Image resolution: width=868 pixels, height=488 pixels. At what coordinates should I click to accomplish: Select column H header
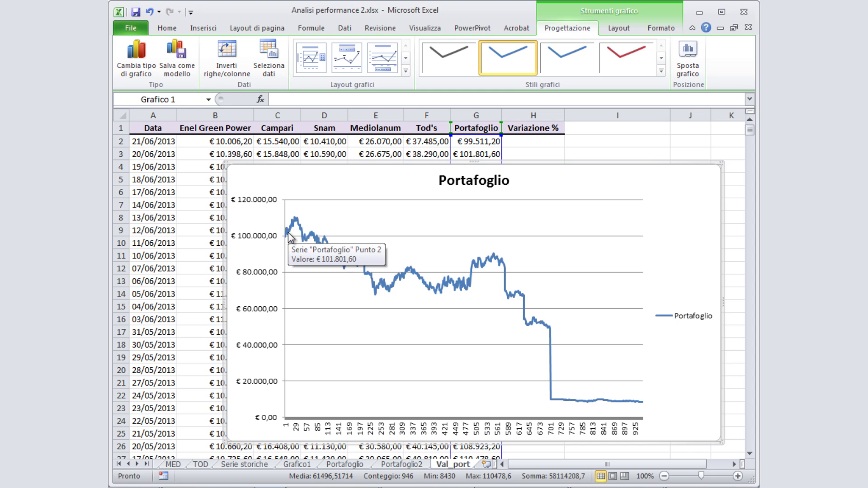coord(533,115)
